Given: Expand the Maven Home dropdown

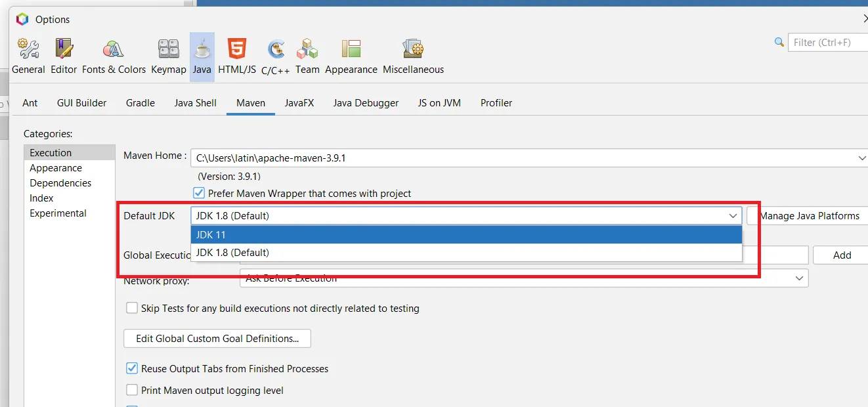Looking at the screenshot, I should click(861, 158).
